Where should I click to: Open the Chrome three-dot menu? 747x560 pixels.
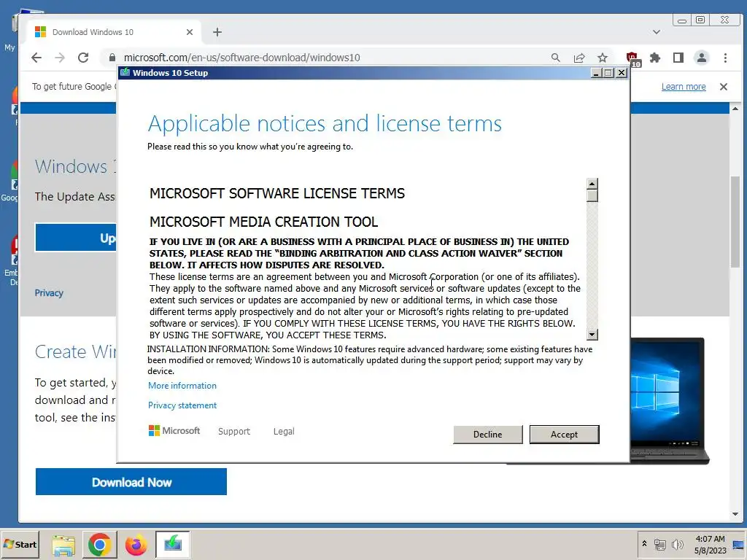[725, 58]
